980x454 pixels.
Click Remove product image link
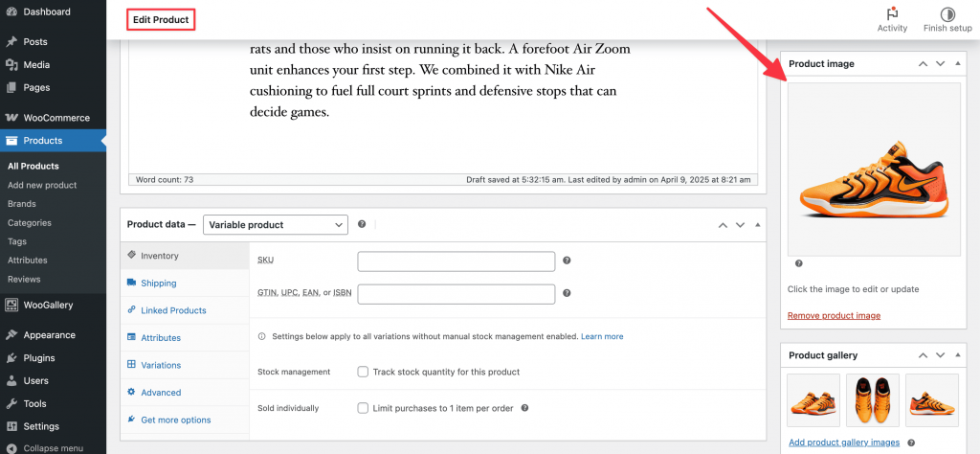coord(834,316)
